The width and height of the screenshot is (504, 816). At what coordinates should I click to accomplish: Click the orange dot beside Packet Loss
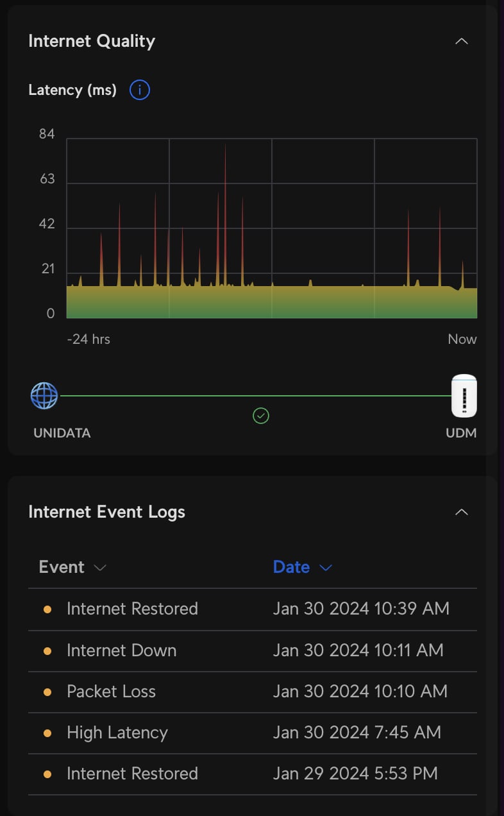47,692
